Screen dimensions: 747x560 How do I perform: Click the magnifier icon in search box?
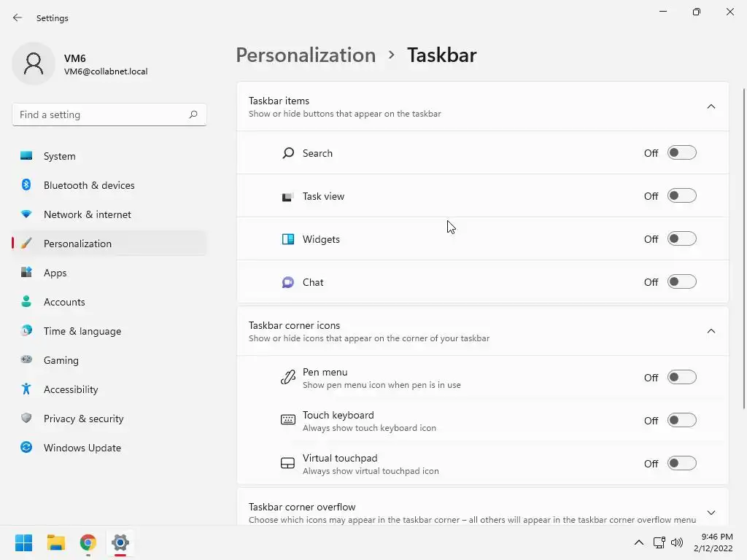[x=193, y=114]
